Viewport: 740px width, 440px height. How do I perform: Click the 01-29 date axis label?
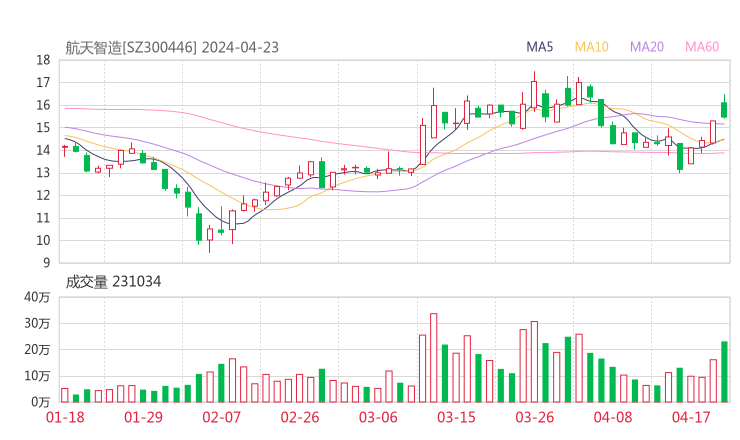point(143,417)
